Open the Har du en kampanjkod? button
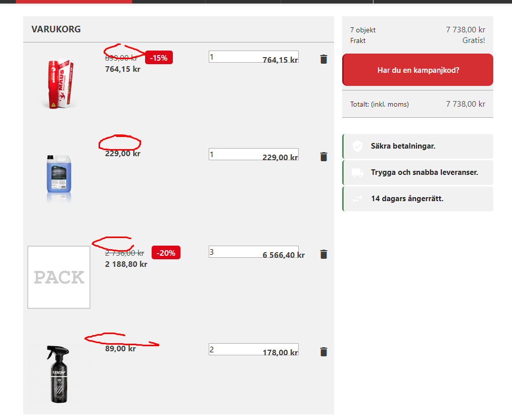Image resolution: width=512 pixels, height=420 pixels. point(417,70)
